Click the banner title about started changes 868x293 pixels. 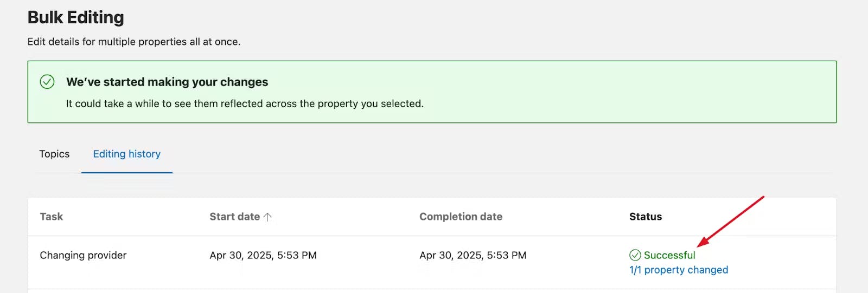(167, 82)
